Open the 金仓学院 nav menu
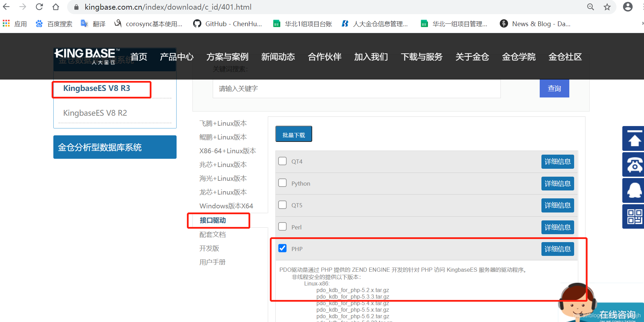Image resolution: width=644 pixels, height=322 pixels. click(519, 57)
